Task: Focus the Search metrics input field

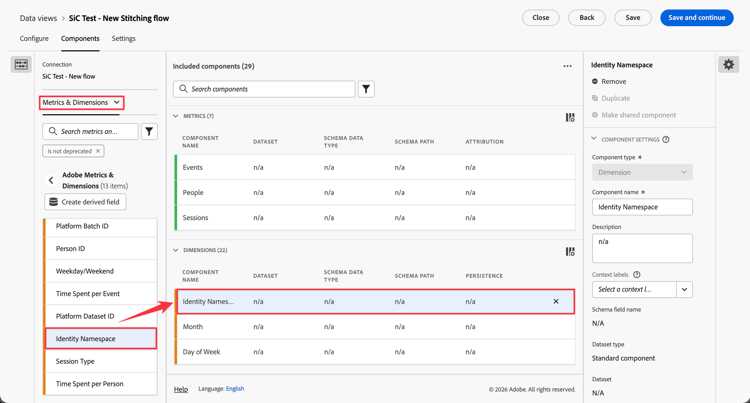Action: [x=90, y=131]
